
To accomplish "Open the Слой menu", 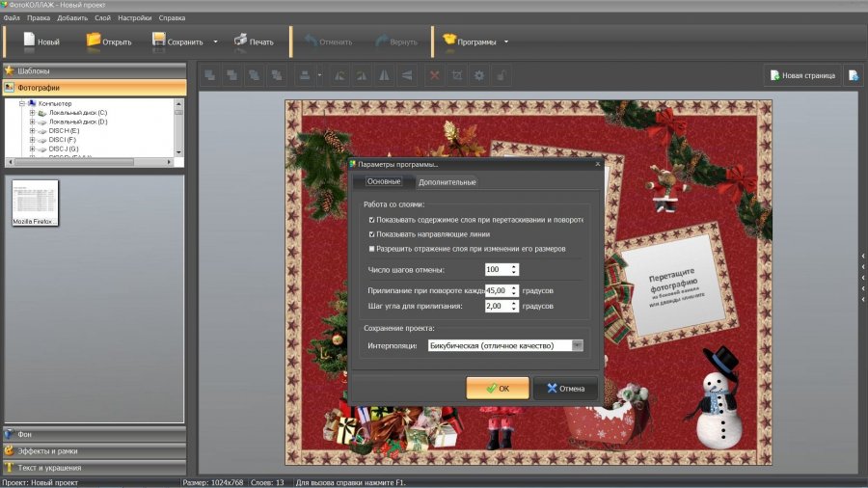I will click(102, 18).
